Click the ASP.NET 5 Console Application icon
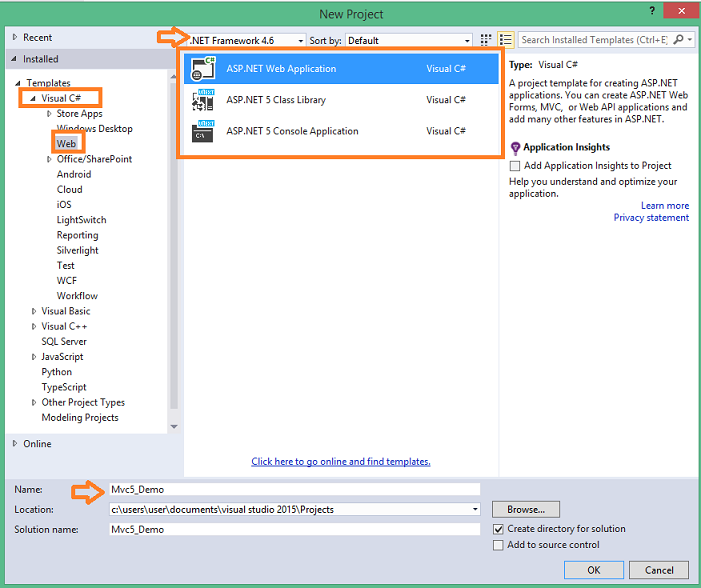The height and width of the screenshot is (588, 701). click(203, 131)
